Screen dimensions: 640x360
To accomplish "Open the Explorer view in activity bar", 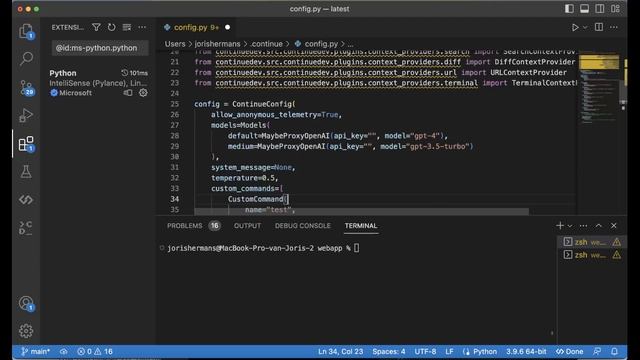I will click(26, 31).
